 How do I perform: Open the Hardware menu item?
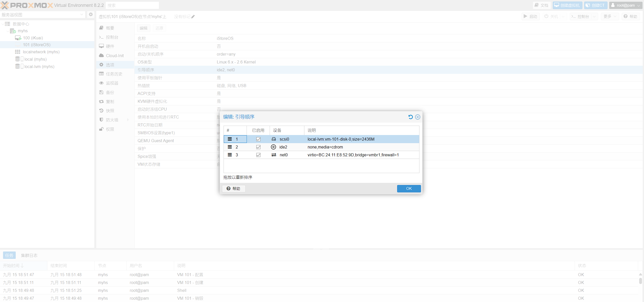click(115, 46)
